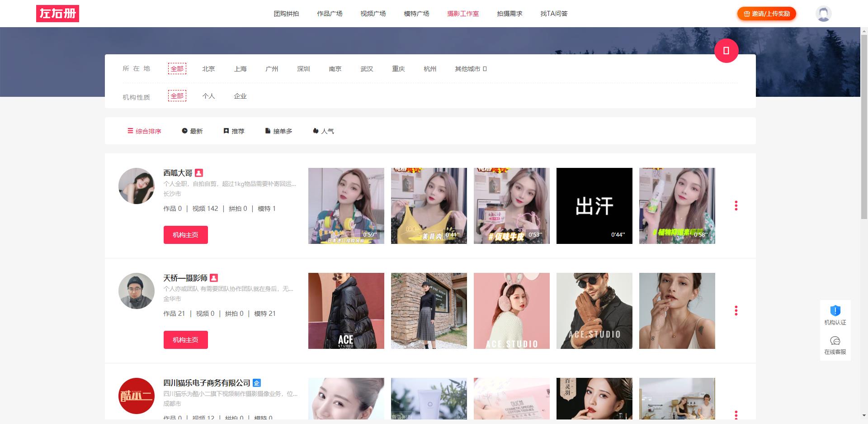Filter location by 广州

click(272, 69)
